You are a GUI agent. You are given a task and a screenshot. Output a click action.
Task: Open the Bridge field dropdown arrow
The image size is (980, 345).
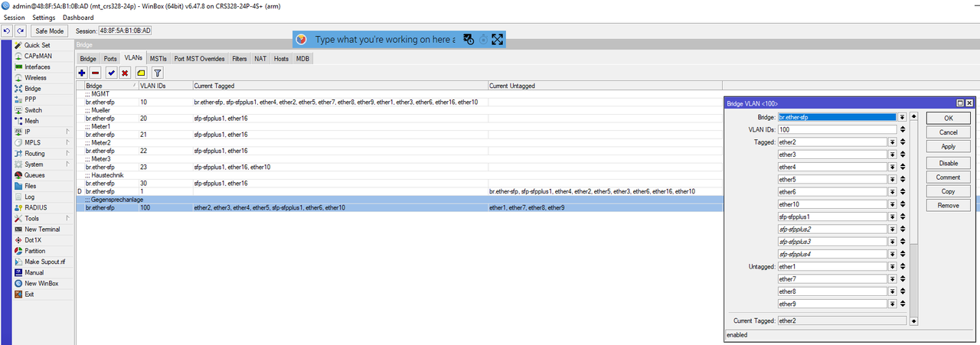coord(903,117)
